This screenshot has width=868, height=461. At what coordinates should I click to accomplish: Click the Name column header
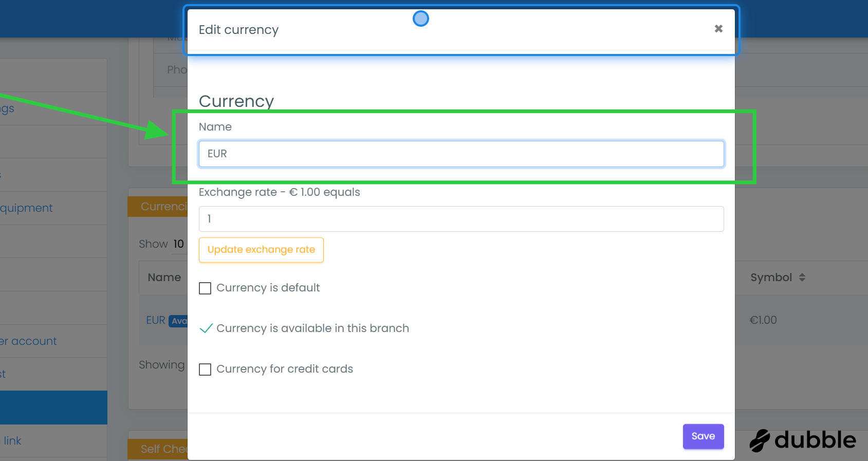point(164,278)
